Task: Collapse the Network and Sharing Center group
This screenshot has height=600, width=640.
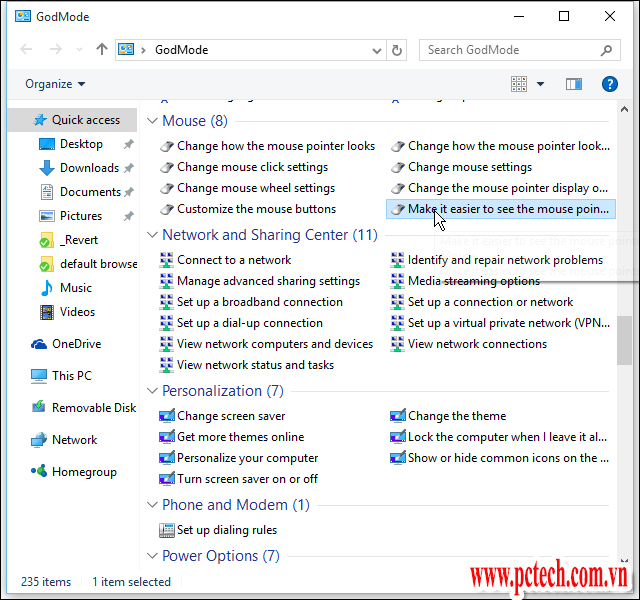Action: [x=153, y=235]
